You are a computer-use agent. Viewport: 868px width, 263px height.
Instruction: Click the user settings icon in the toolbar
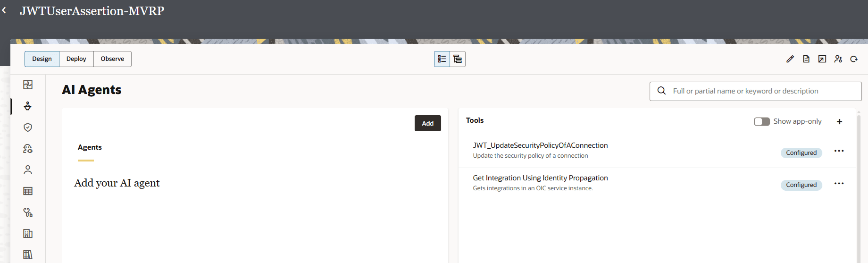(x=838, y=59)
